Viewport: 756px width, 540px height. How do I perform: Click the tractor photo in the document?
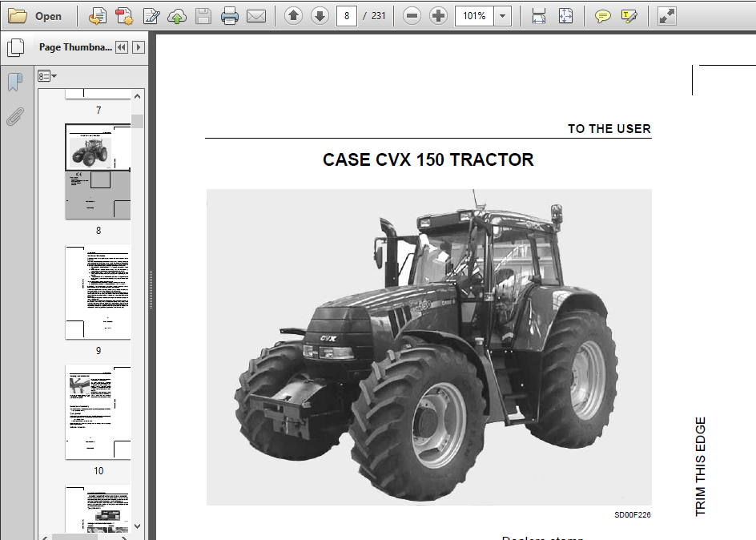[x=429, y=347]
